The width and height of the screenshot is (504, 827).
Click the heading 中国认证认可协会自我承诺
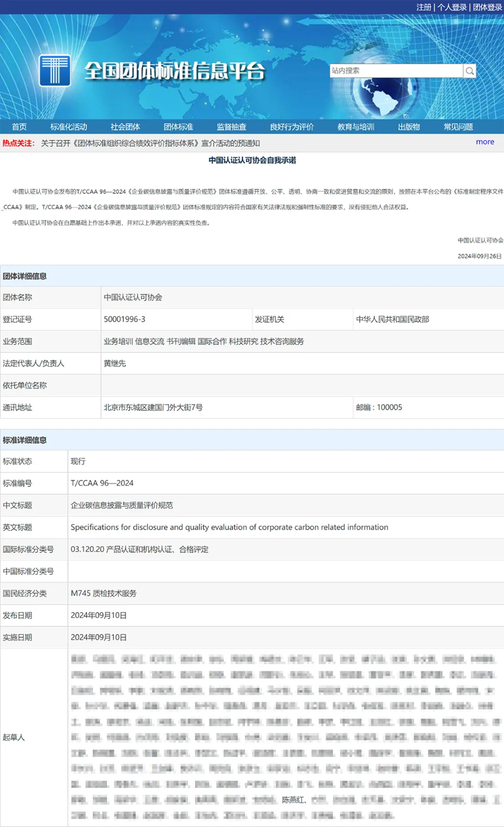(x=252, y=160)
